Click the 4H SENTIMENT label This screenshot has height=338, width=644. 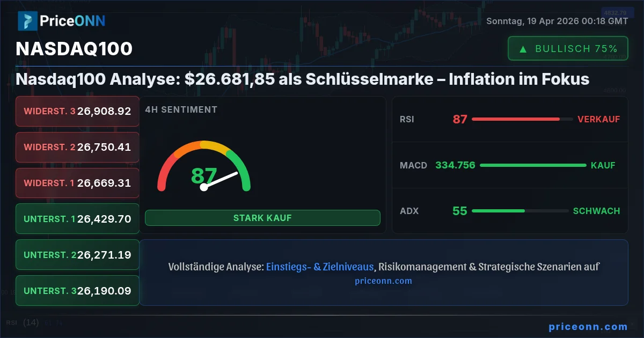pyautogui.click(x=181, y=109)
